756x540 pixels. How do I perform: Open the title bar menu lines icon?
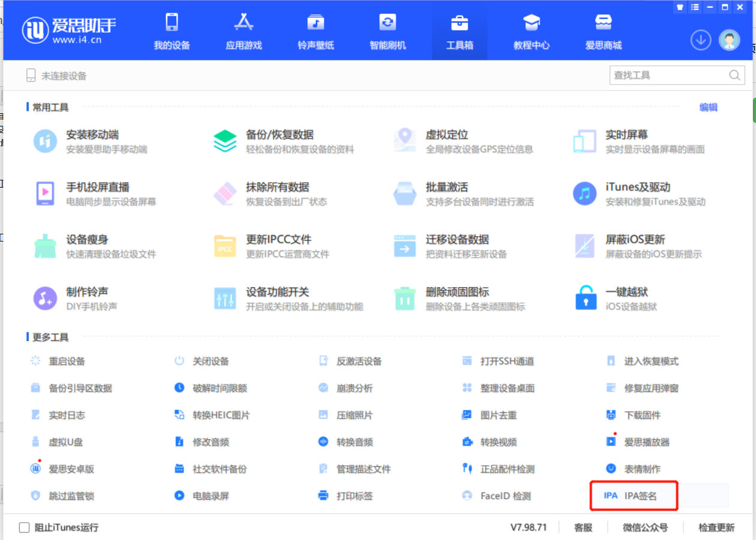click(x=695, y=8)
